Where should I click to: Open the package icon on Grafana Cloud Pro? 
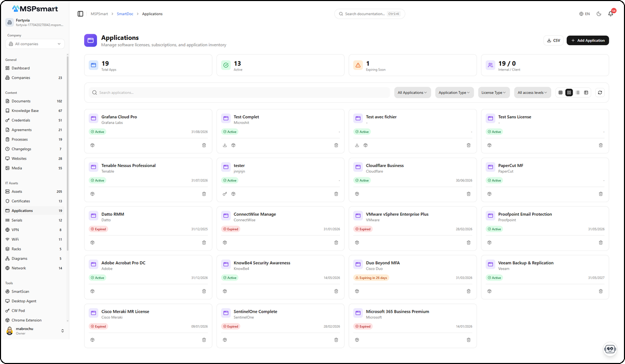(92, 145)
